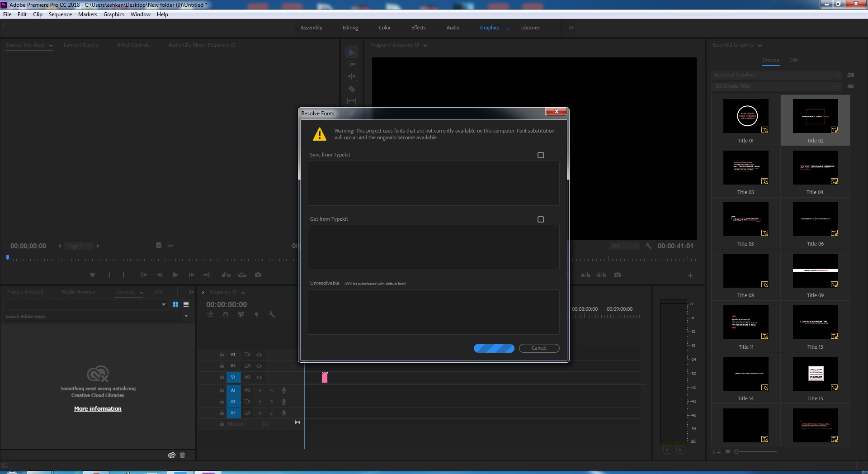Open Program monitor settings wrench
Image resolution: width=868 pixels, height=474 pixels.
(x=648, y=246)
